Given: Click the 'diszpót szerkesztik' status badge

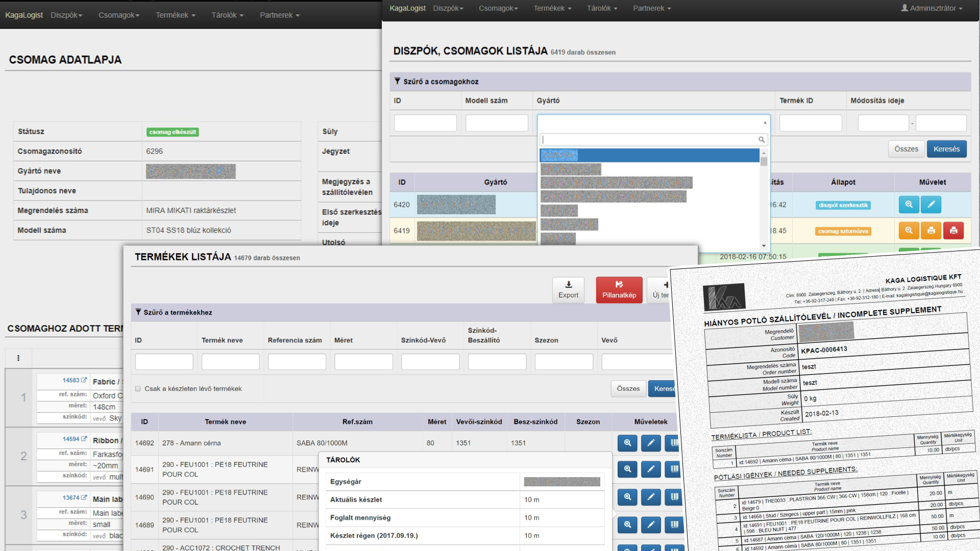Looking at the screenshot, I should pyautogui.click(x=843, y=205).
